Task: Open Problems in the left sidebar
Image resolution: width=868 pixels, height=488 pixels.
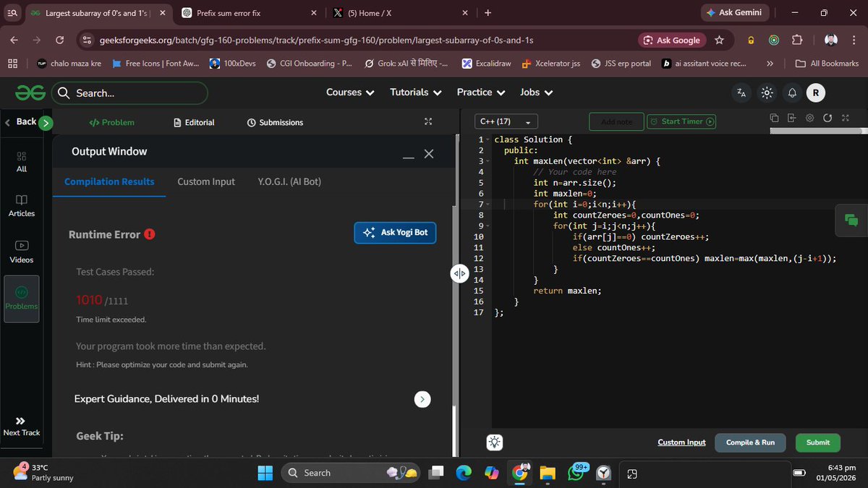Action: pos(22,297)
